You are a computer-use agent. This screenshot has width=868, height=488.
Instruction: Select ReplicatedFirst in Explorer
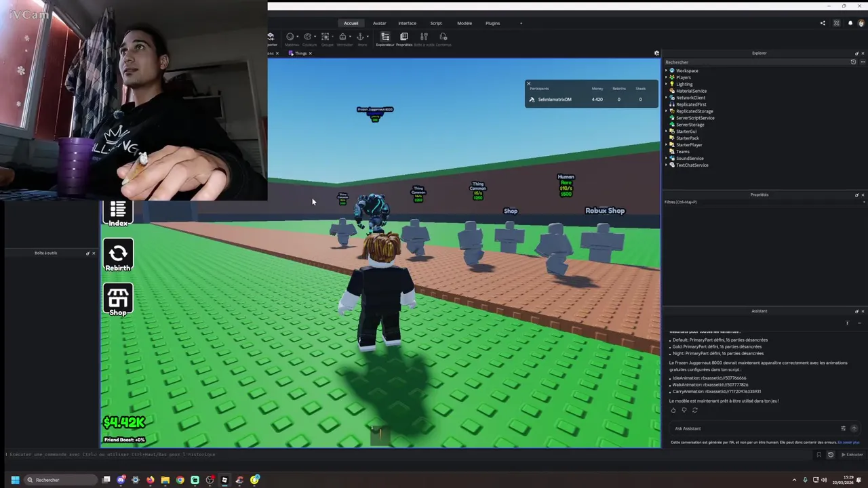tap(691, 104)
